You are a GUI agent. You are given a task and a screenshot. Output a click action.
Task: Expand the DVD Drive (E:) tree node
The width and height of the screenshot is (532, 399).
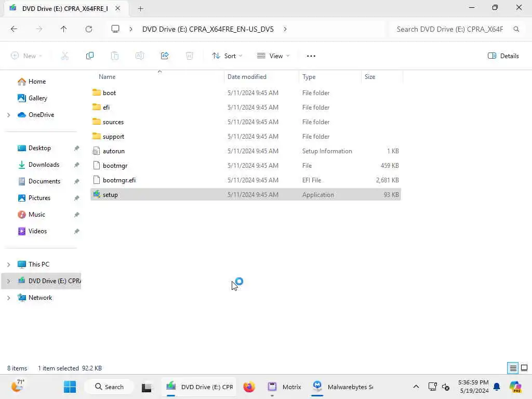click(8, 281)
